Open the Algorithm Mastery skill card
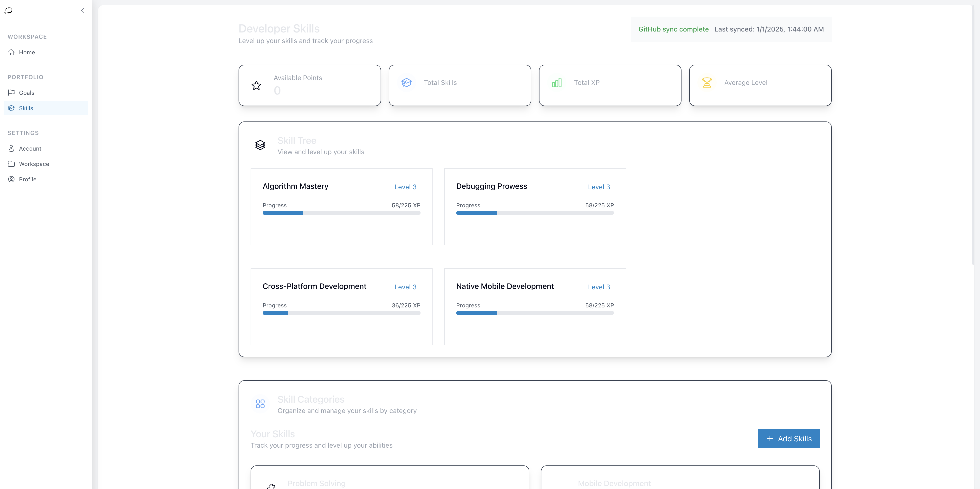The image size is (980, 489). pos(341,206)
